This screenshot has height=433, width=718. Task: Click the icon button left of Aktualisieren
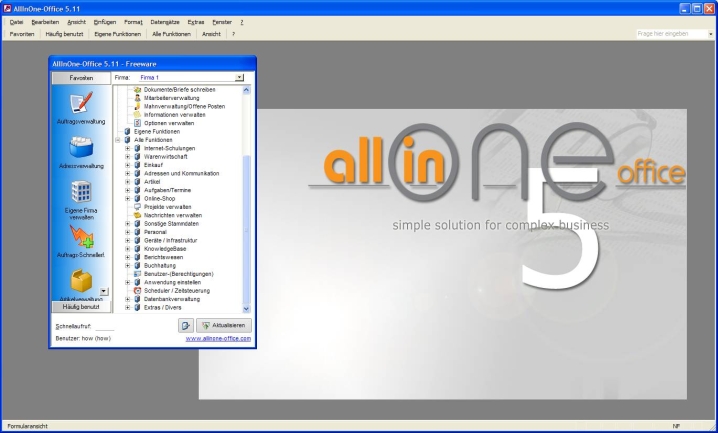pos(185,325)
